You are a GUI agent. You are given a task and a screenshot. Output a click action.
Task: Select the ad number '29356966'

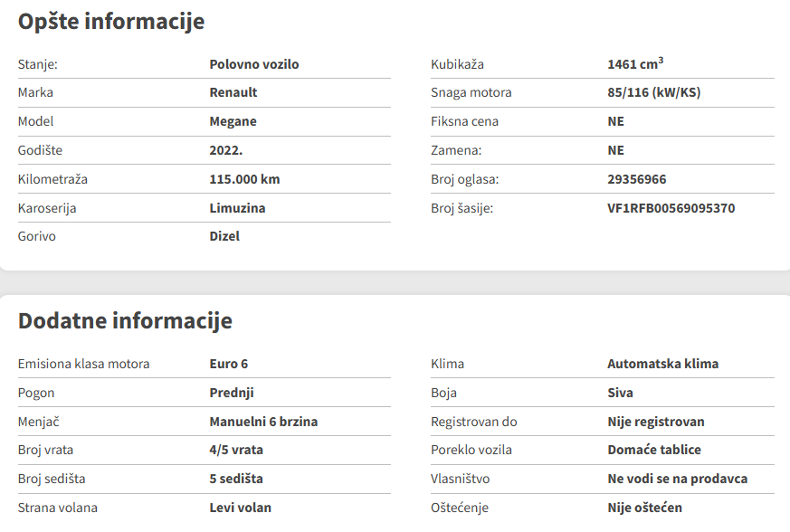[637, 179]
